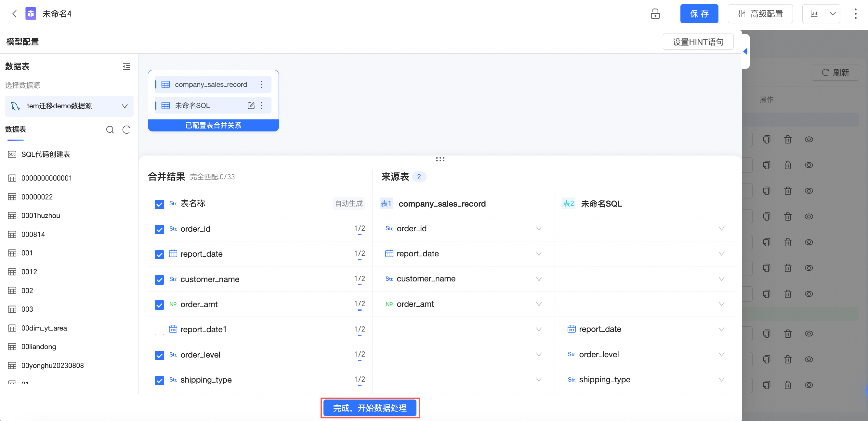The width and height of the screenshot is (868, 421).
Task: Uncheck the order_id field checkbox
Action: pyautogui.click(x=159, y=229)
